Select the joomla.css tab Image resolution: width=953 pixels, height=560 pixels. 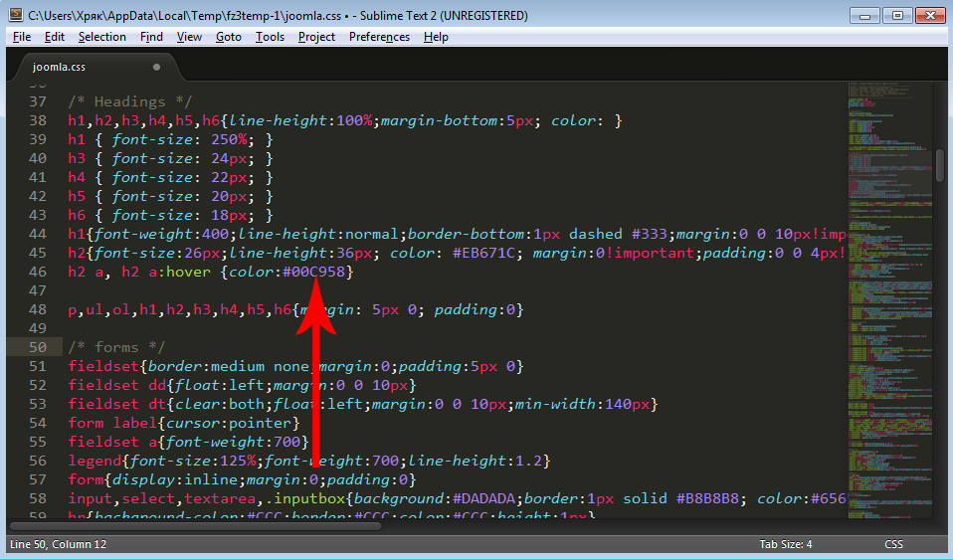click(60, 67)
